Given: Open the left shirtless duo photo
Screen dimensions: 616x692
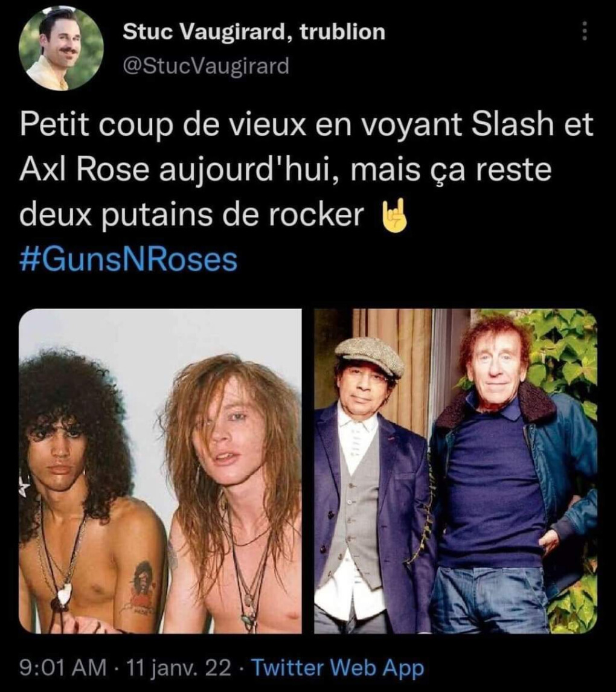Looking at the screenshot, I should click(160, 471).
